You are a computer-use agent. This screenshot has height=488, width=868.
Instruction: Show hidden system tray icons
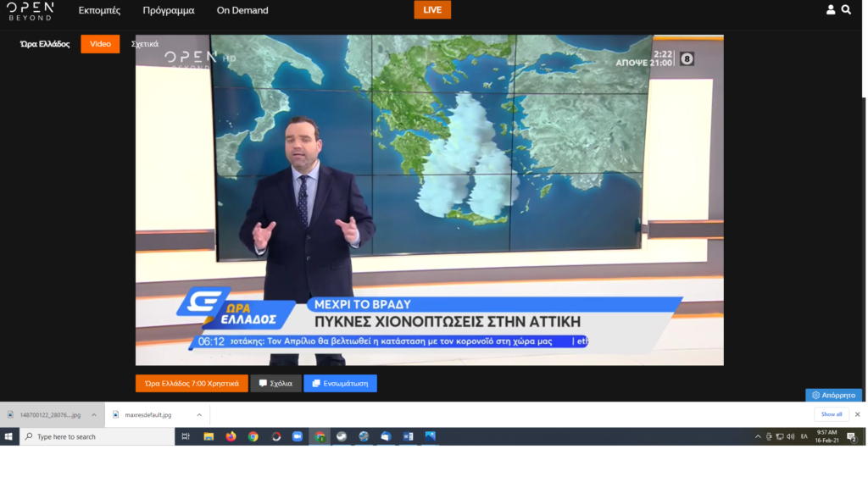[758, 436]
